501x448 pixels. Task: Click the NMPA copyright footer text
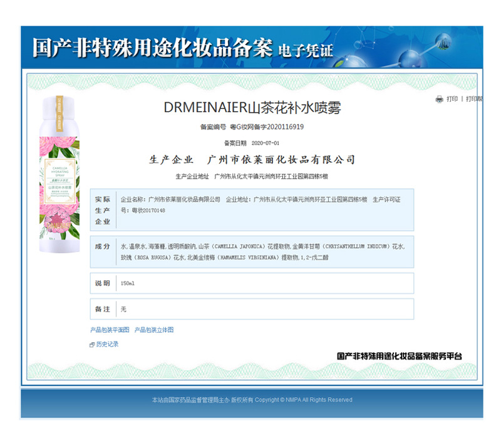click(252, 400)
